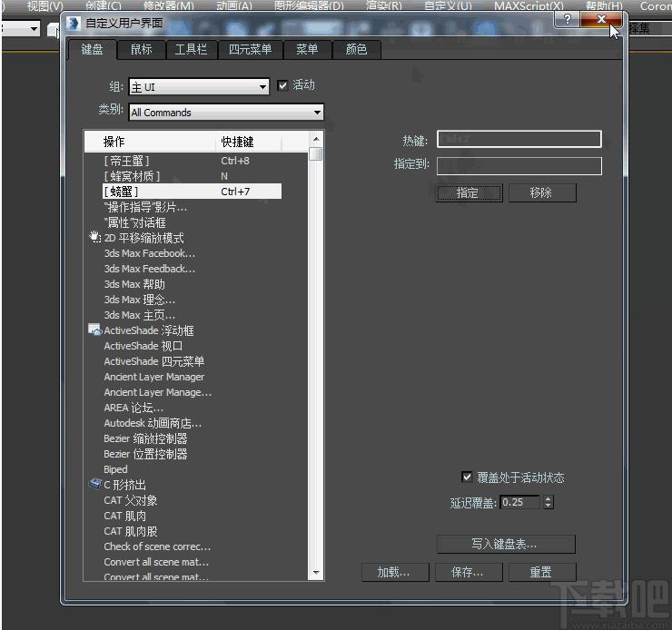Click the 3ds Max logo in dialog title
This screenshot has height=630, width=672.
74,23
